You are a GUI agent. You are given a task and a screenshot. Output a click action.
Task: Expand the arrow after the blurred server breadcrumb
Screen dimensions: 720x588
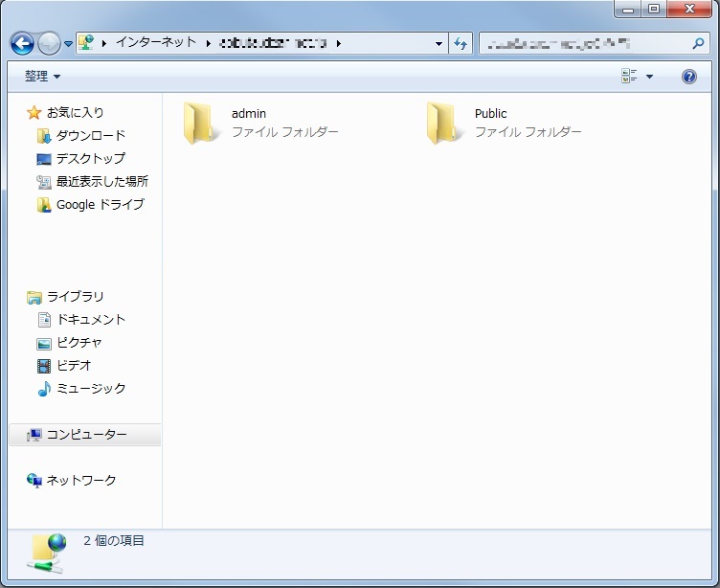pos(339,44)
